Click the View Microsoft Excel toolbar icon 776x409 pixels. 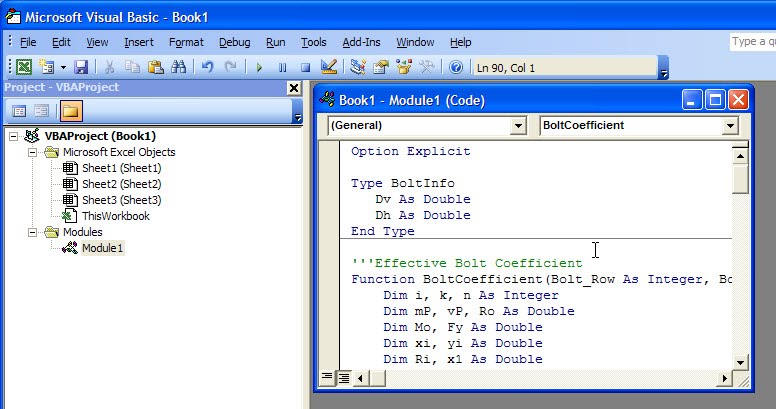coord(24,67)
